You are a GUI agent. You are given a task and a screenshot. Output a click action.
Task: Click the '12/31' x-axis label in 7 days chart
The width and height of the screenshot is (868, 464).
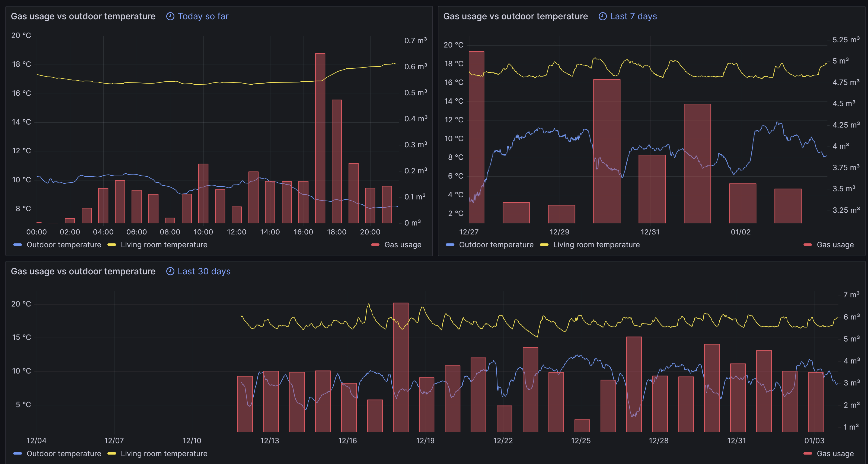point(650,232)
